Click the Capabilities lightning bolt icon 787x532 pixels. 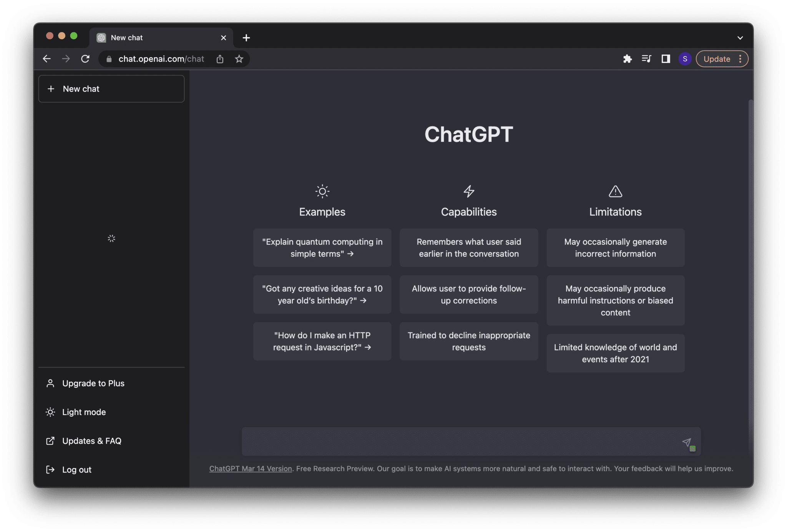469,191
